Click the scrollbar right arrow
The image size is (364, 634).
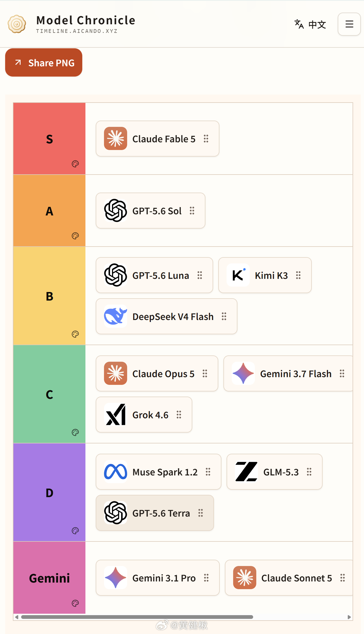tap(349, 617)
